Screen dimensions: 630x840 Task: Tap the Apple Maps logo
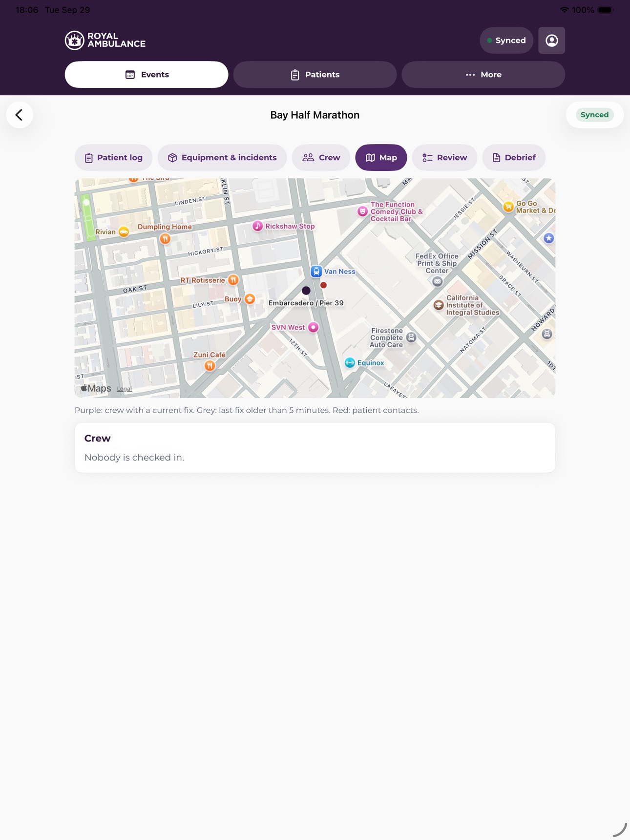click(x=96, y=388)
